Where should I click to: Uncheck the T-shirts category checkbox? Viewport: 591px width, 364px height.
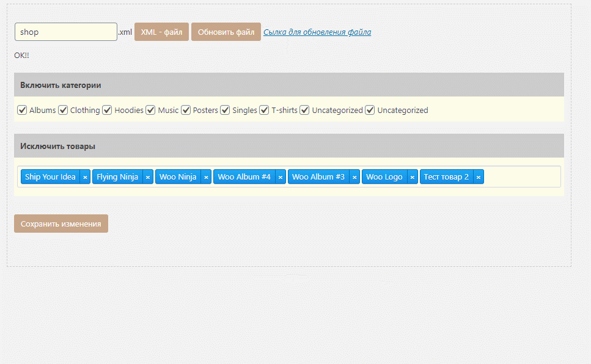pyautogui.click(x=264, y=110)
